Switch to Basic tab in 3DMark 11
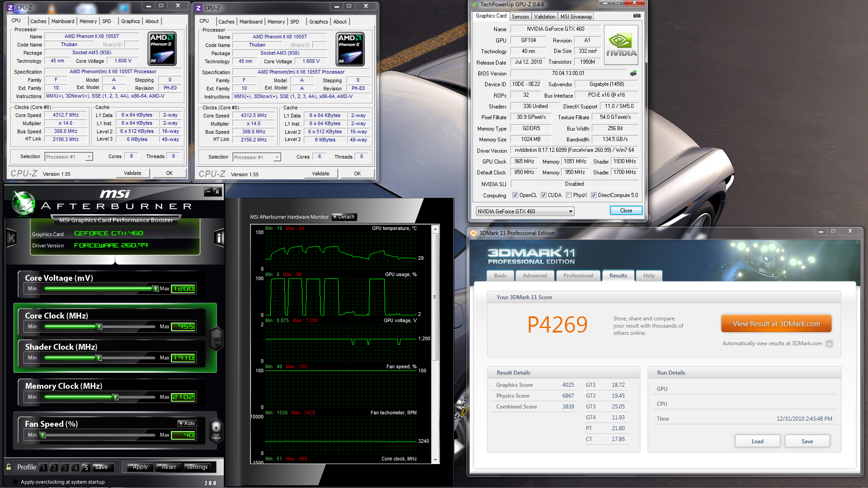868x488 pixels. pyautogui.click(x=500, y=276)
